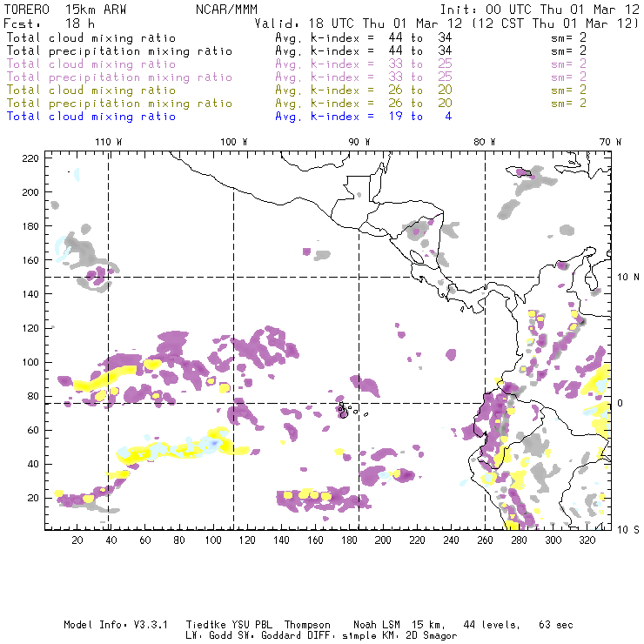Click the '100 W' longitude label
This screenshot has height=644, width=644.
[x=234, y=142]
